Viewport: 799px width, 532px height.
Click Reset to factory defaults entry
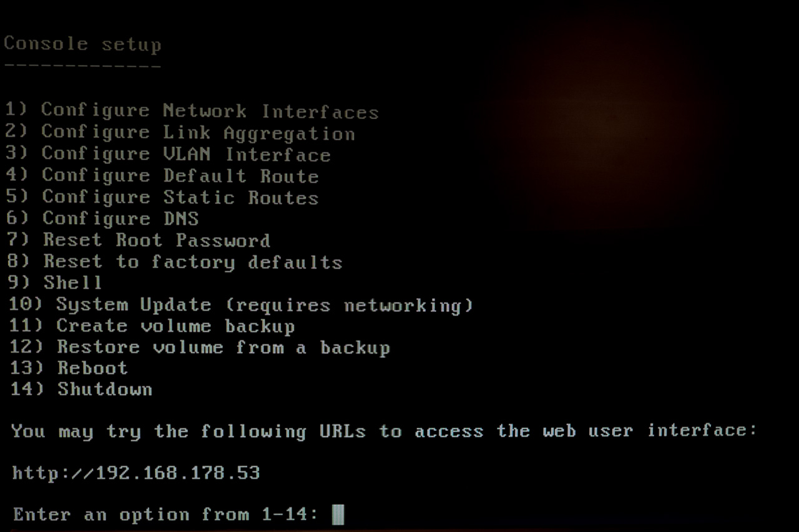click(175, 262)
